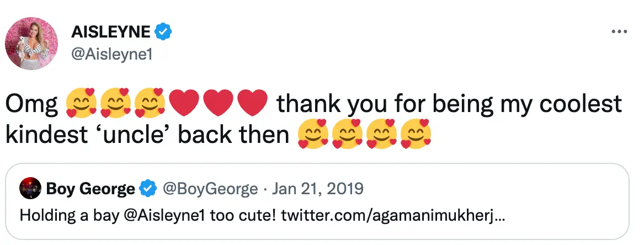Click the verified badge next to Boy George
The height and width of the screenshot is (245, 644).
tap(147, 189)
